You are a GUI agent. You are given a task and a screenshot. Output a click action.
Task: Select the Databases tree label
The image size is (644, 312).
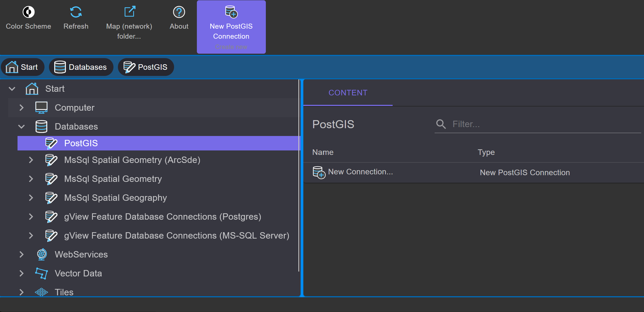click(x=76, y=127)
